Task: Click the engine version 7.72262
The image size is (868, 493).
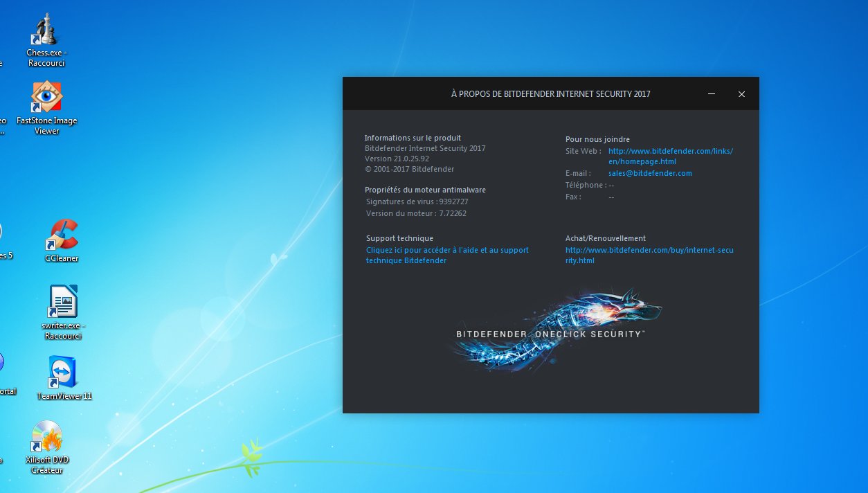Action: pos(453,213)
